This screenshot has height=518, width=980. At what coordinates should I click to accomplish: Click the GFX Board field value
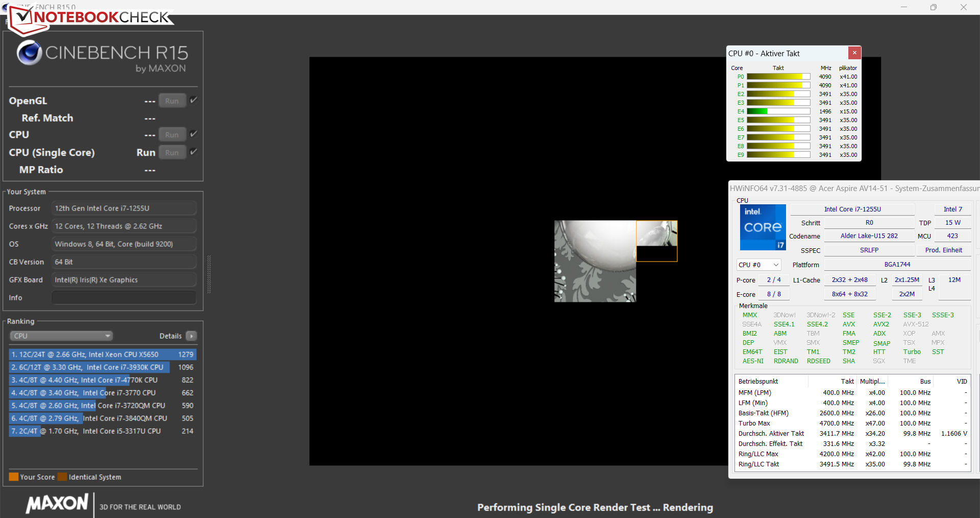point(124,279)
